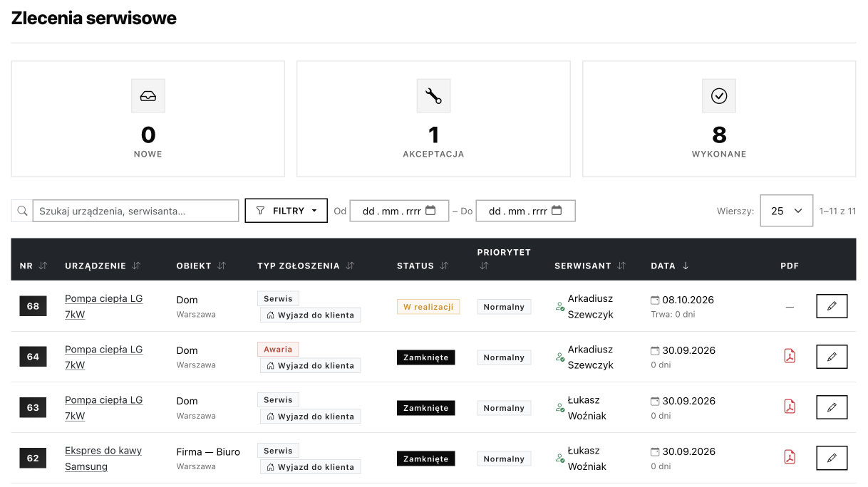
Task: Open calendar picker for Od date
Action: 430,211
